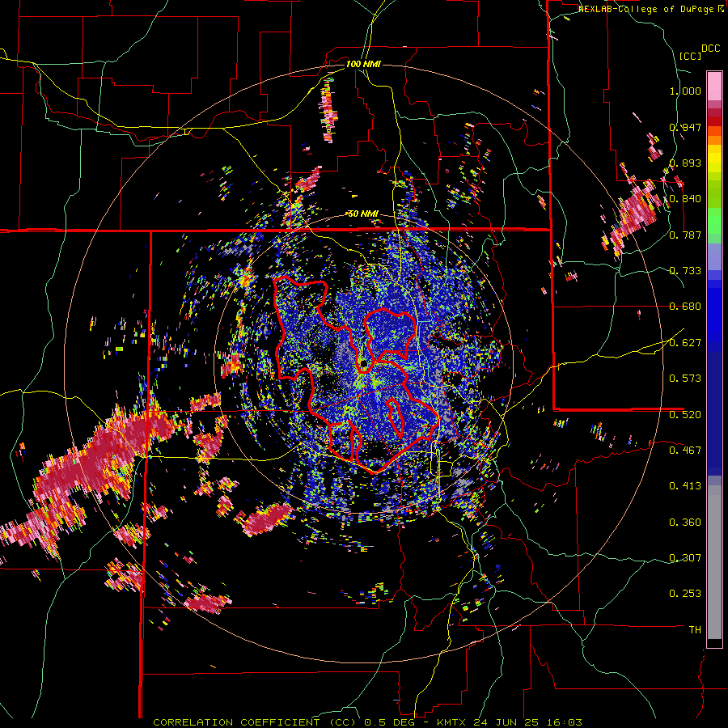Click the 0.307 scale label

coord(685,557)
